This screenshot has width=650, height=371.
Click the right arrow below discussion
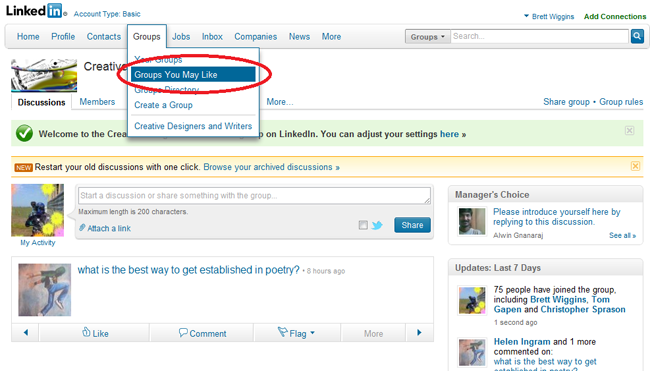coord(419,332)
